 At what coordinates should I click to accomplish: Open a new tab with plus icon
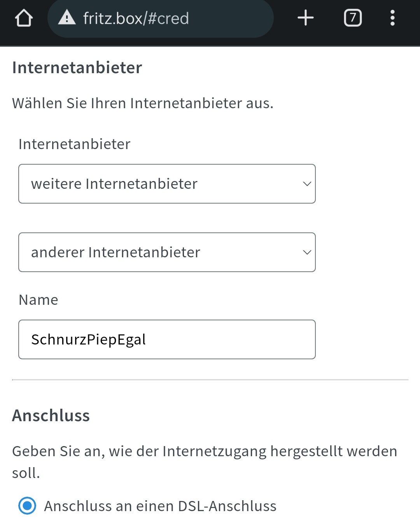(x=306, y=18)
